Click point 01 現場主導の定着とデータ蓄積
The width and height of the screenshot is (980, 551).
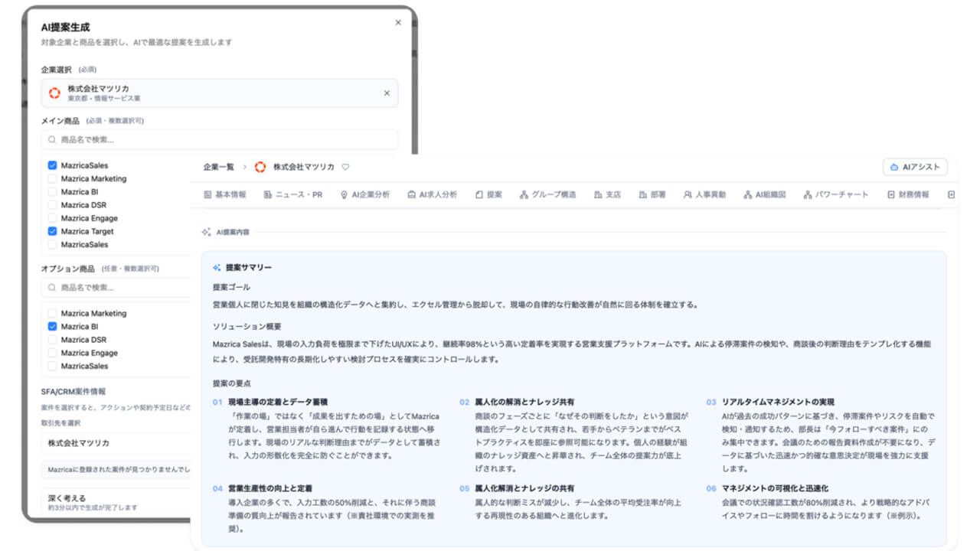click(278, 402)
